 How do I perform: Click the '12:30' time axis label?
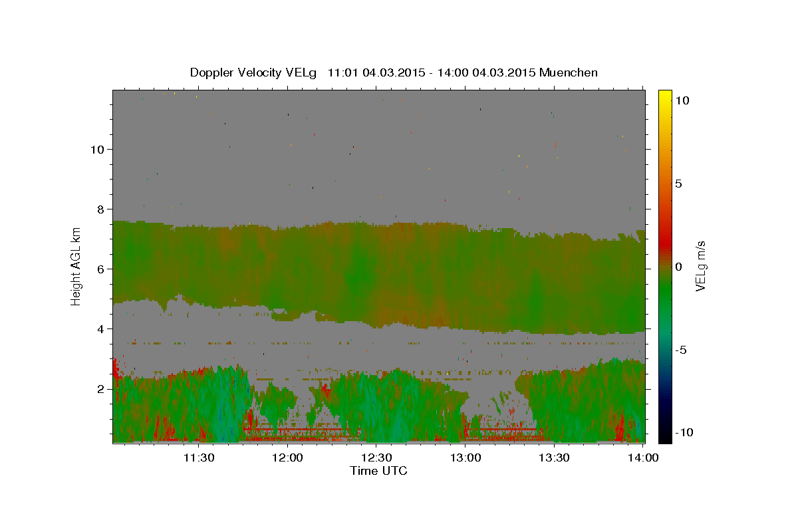pyautogui.click(x=377, y=458)
